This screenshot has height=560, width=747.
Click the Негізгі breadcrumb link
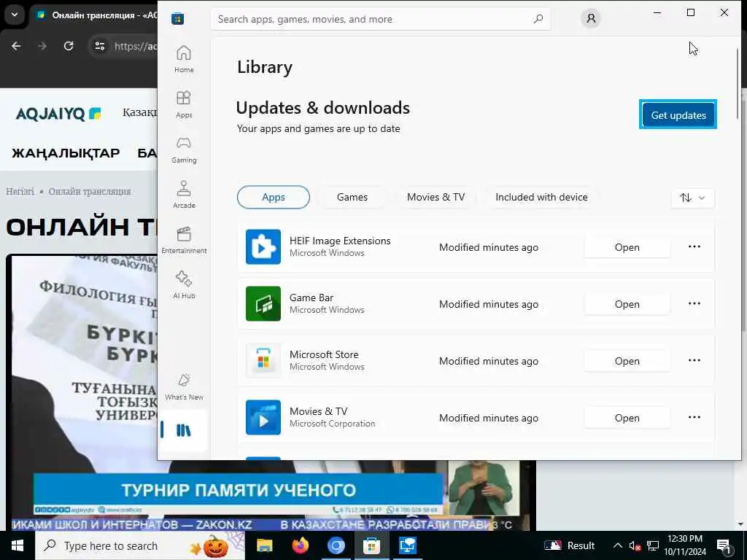click(20, 192)
